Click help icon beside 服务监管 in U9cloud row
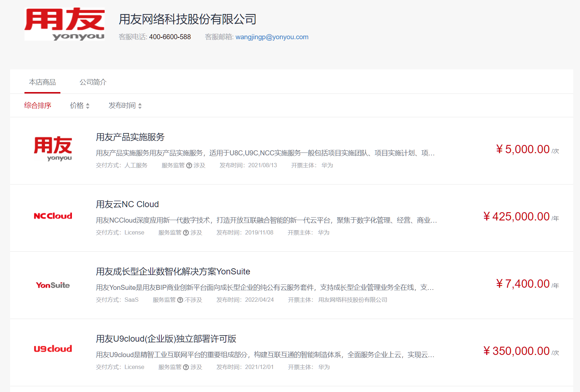This screenshot has width=580, height=392. 186,368
